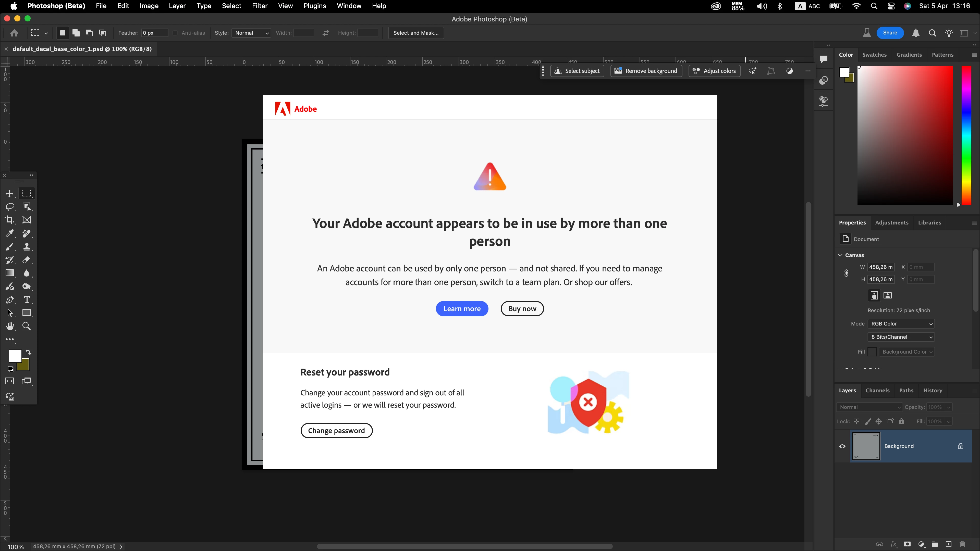This screenshot has height=551, width=980.
Task: Select the Lasso tool
Action: (10, 206)
